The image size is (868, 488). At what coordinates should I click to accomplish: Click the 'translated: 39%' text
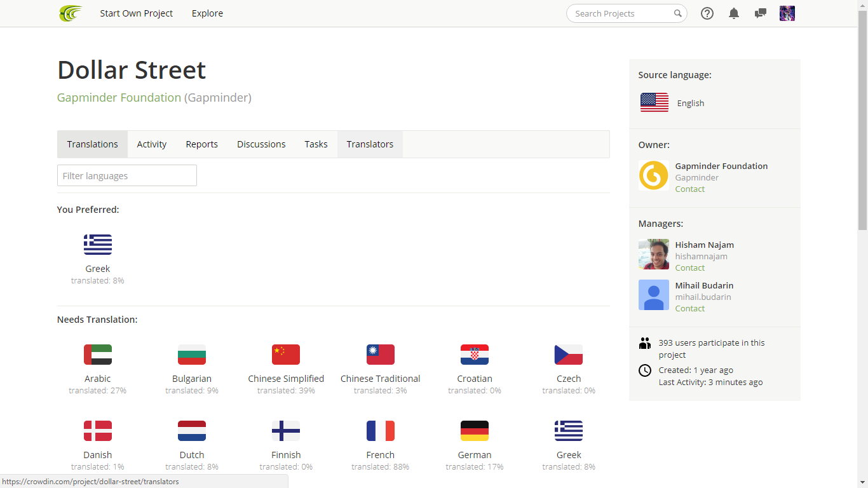286,390
